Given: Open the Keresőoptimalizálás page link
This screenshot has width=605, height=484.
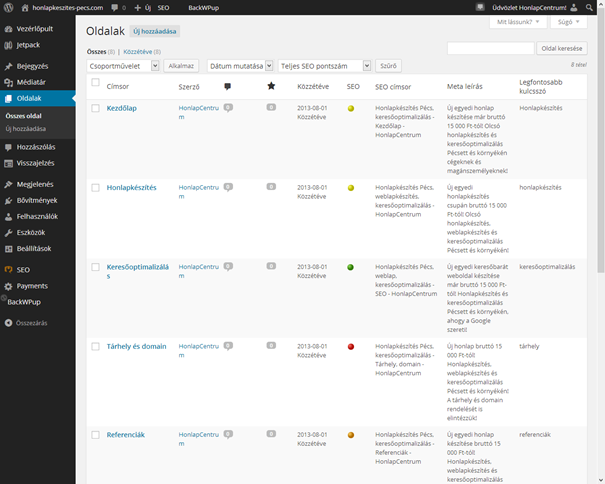Looking at the screenshot, I should pos(138,271).
